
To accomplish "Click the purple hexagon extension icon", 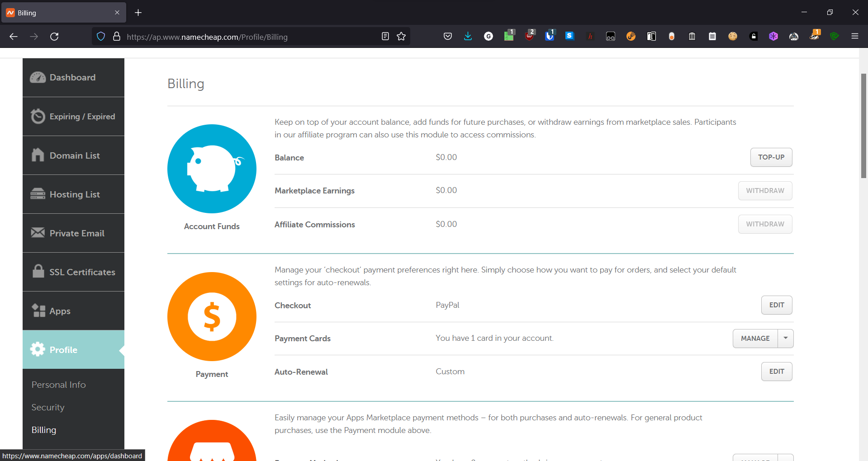I will click(773, 37).
